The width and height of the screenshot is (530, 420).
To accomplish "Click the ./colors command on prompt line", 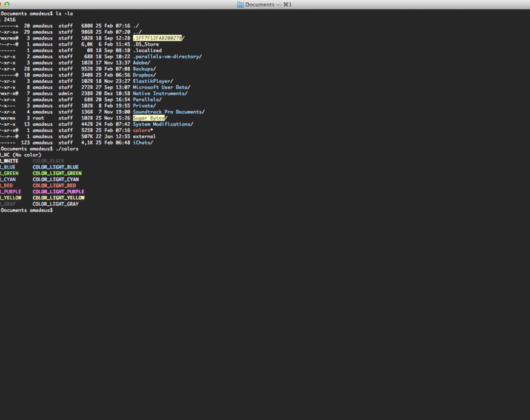I will 67,149.
